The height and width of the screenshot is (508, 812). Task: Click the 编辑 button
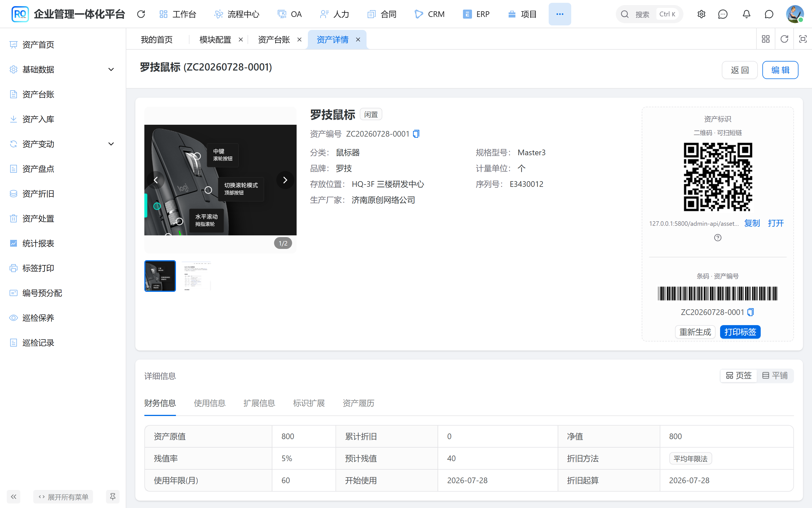780,70
